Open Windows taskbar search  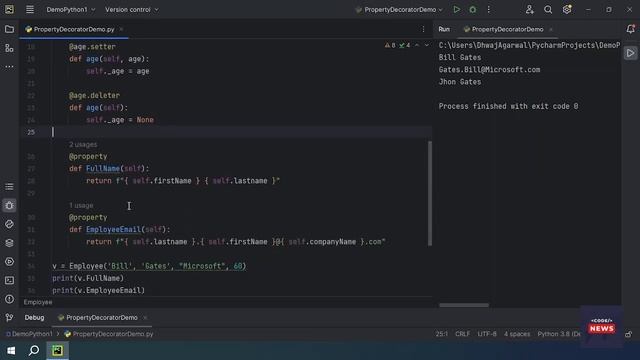coord(34,350)
